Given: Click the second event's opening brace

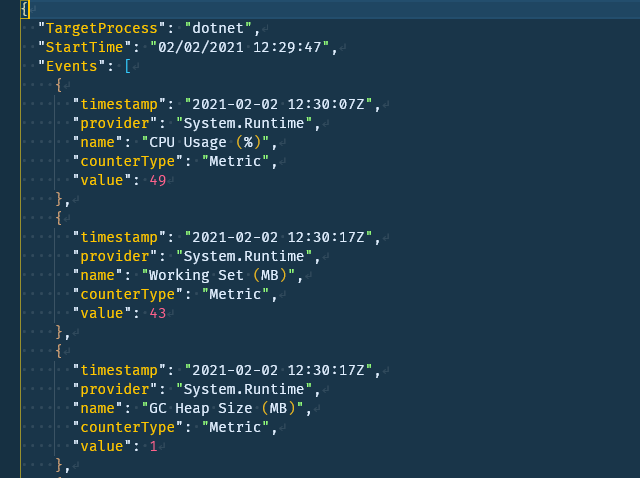Looking at the screenshot, I should coord(59,218).
